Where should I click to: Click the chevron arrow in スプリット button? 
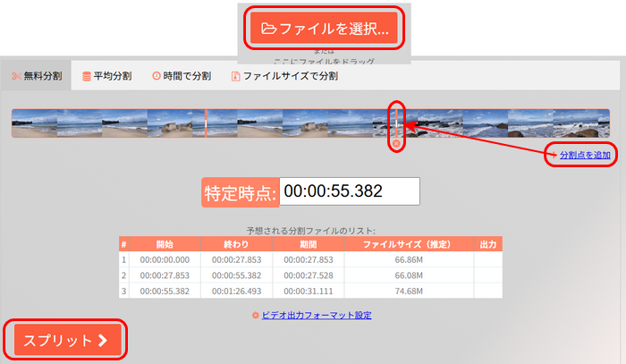(x=103, y=340)
